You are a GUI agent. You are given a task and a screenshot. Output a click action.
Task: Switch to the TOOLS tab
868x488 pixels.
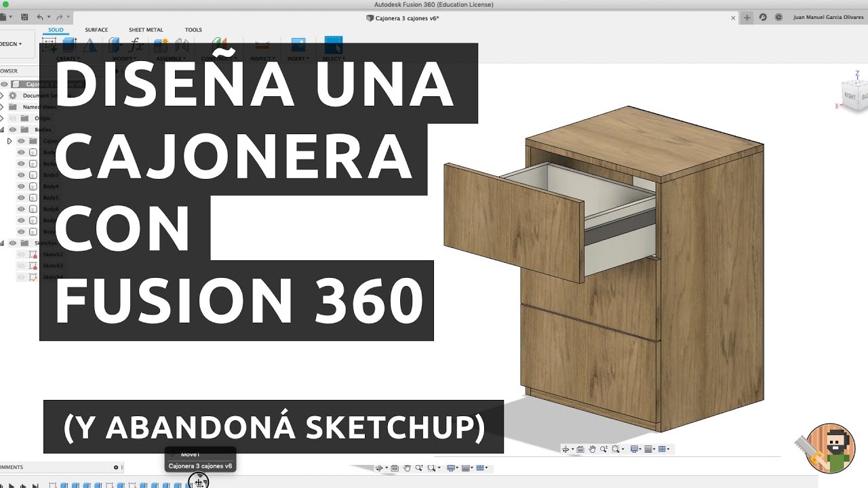(x=193, y=30)
